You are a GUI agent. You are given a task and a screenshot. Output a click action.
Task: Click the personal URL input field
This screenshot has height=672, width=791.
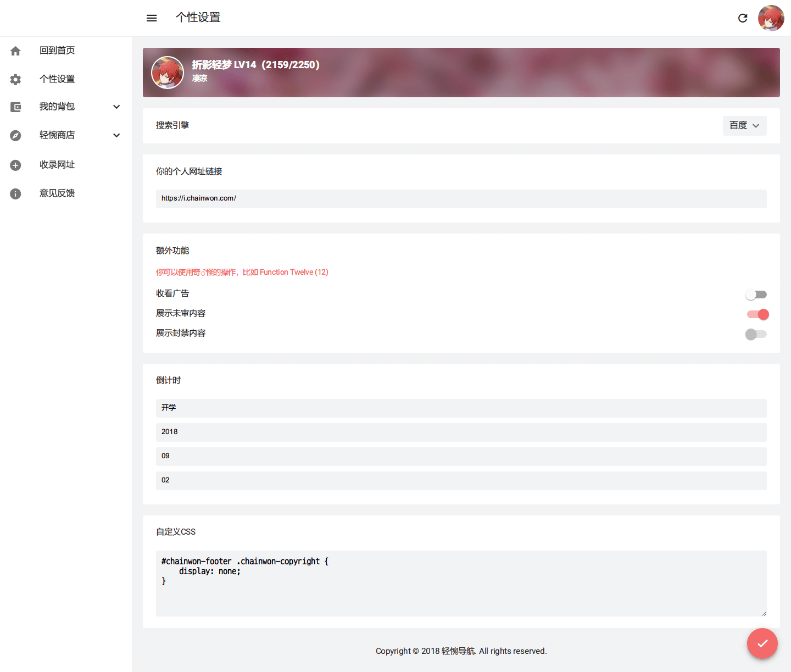click(x=461, y=199)
